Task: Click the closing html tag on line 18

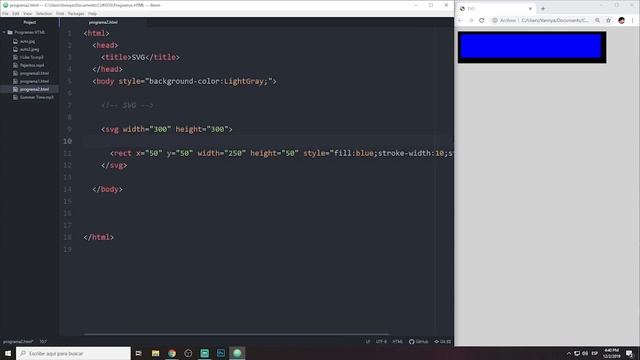Action: (98, 237)
